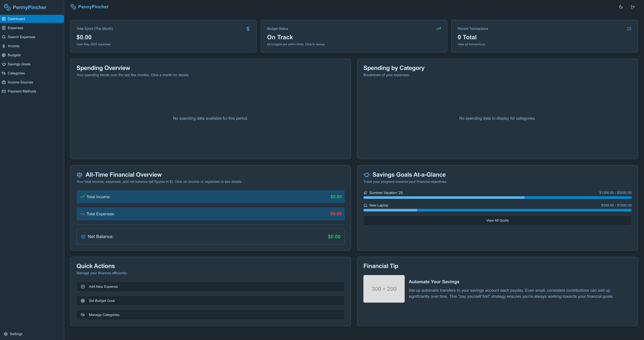Click the Spending Overview heading
Image resolution: width=644 pixels, height=340 pixels.
(103, 68)
